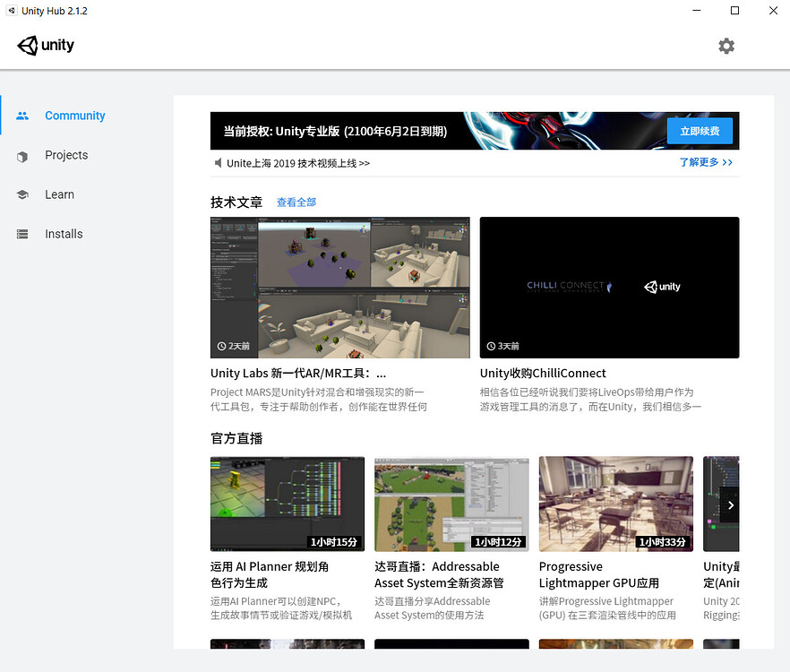This screenshot has height=672, width=790.
Task: Open the Unity收购ChilliConnect article
Action: [x=609, y=287]
